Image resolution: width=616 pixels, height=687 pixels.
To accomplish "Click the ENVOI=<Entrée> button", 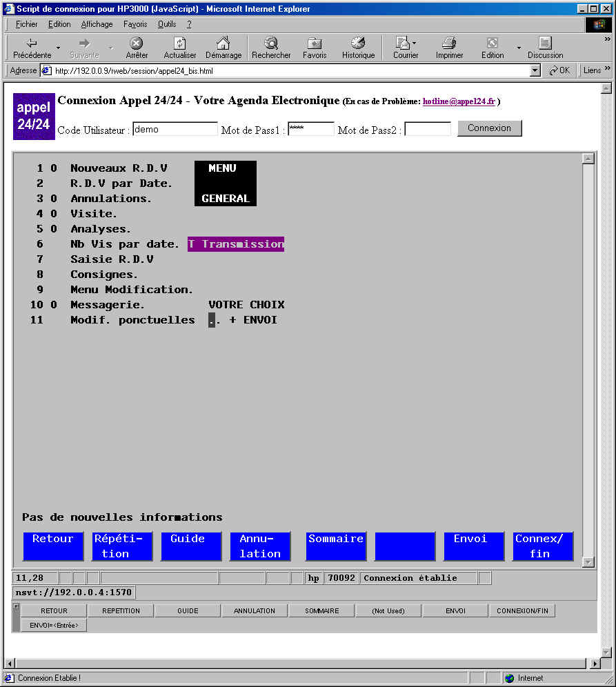I will pos(54,625).
